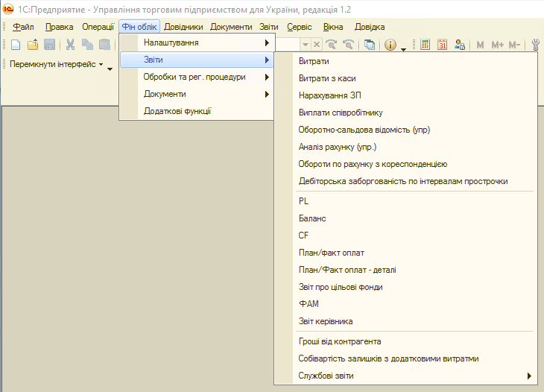Image resolution: width=544 pixels, height=392 pixels.
Task: Open Собівартість залишків з додатковими витратми
Action: coord(414,358)
